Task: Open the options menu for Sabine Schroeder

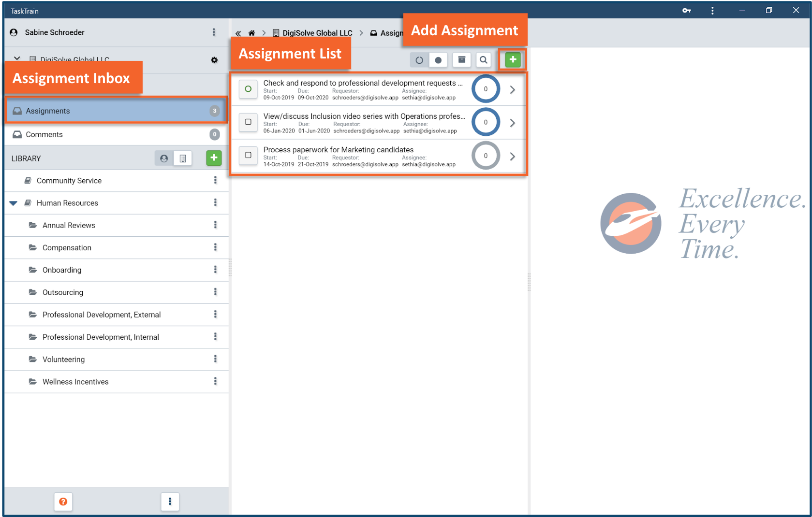Action: 214,32
